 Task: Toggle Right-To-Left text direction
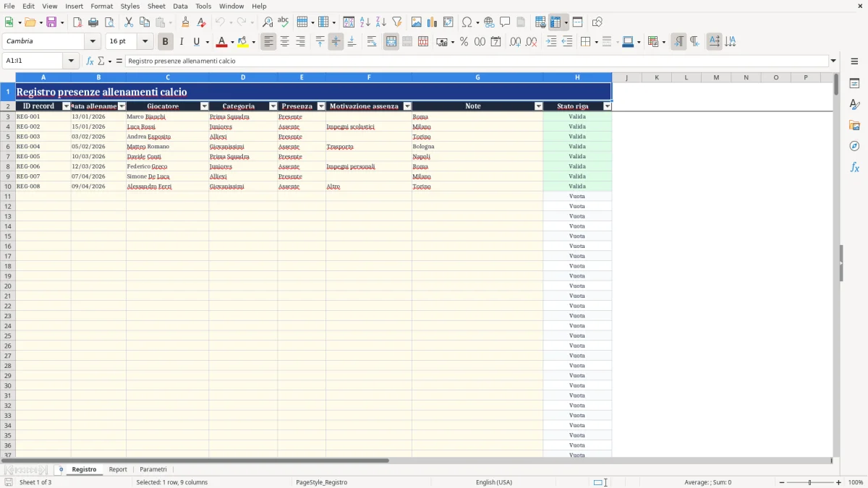(694, 42)
